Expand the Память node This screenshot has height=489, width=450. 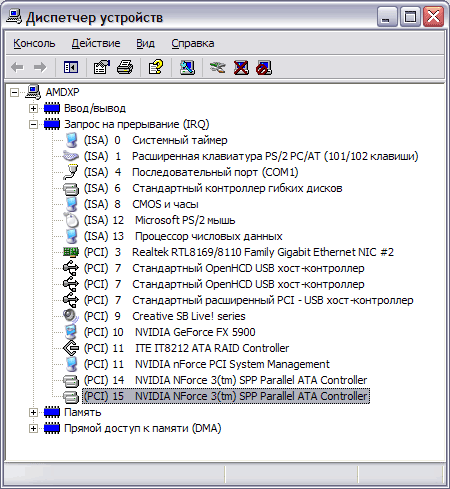(33, 412)
